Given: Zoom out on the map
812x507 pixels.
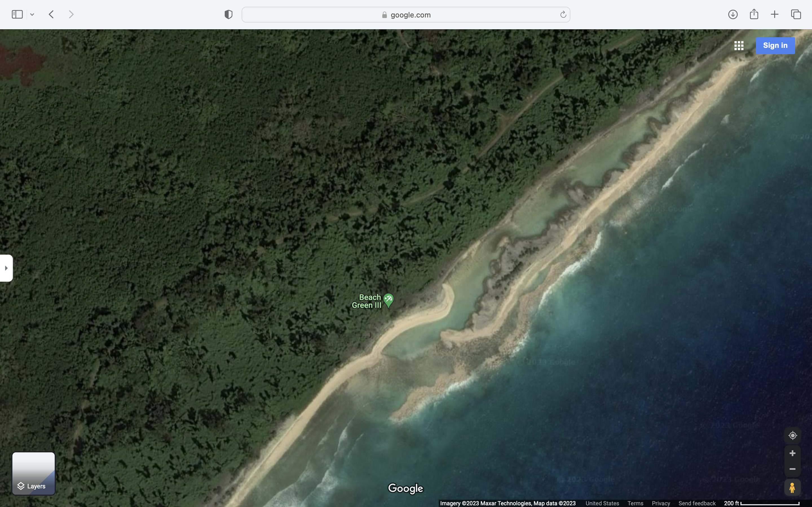Looking at the screenshot, I should [x=792, y=469].
